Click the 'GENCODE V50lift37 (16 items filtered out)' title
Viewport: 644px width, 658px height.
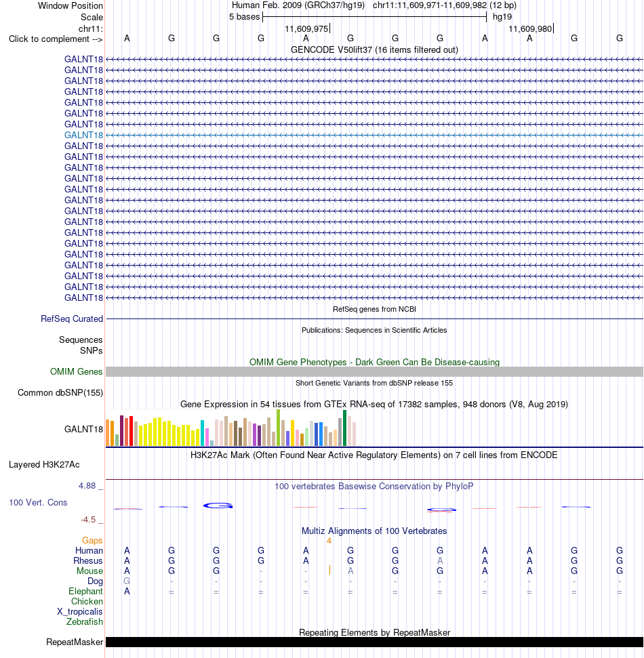click(x=374, y=50)
